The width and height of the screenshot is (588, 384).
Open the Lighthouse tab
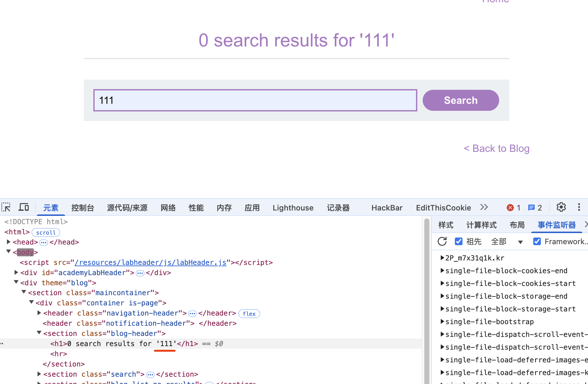click(293, 208)
